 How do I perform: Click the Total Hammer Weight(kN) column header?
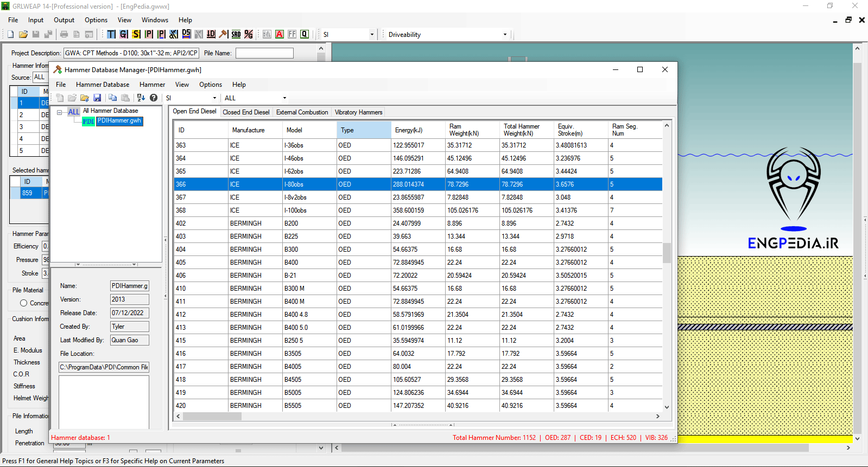(x=527, y=130)
